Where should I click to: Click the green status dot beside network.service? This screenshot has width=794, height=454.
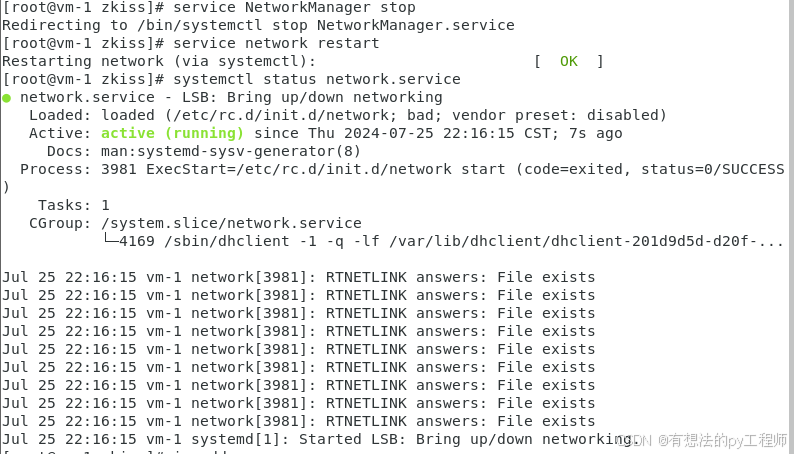point(7,98)
